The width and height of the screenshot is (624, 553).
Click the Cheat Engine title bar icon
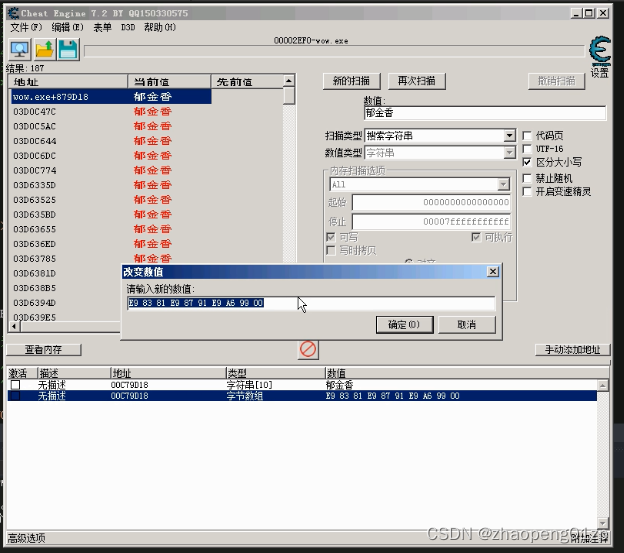pos(13,13)
